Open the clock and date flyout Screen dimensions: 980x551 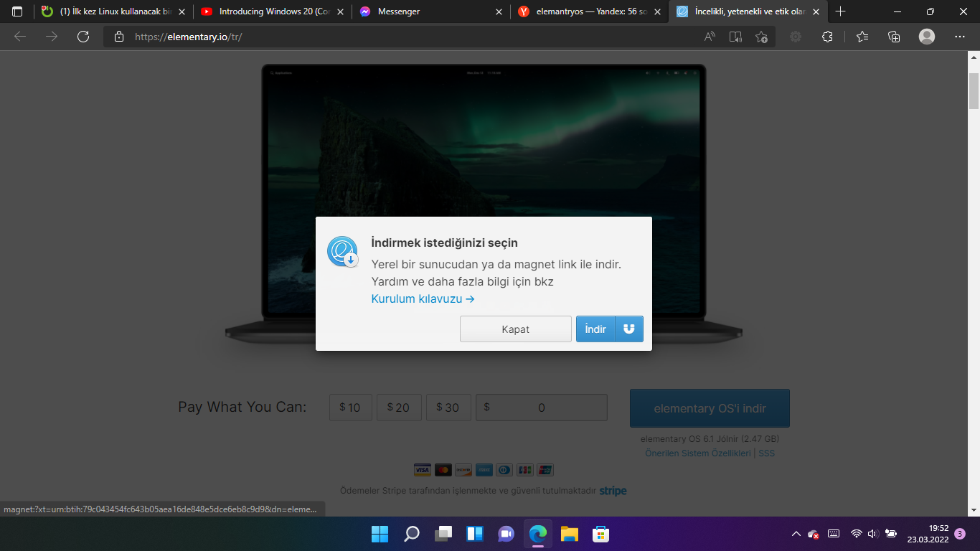928,534
